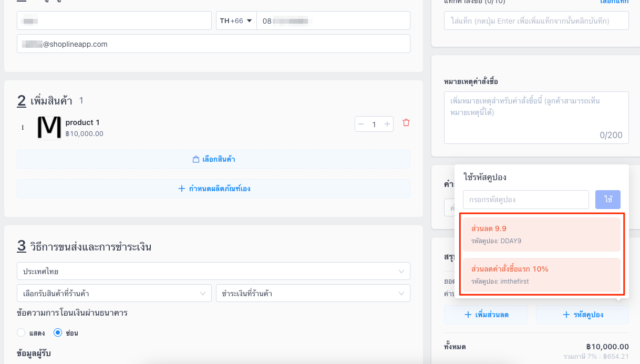
Task: Open the TH+66 country code dropdown
Action: 236,21
